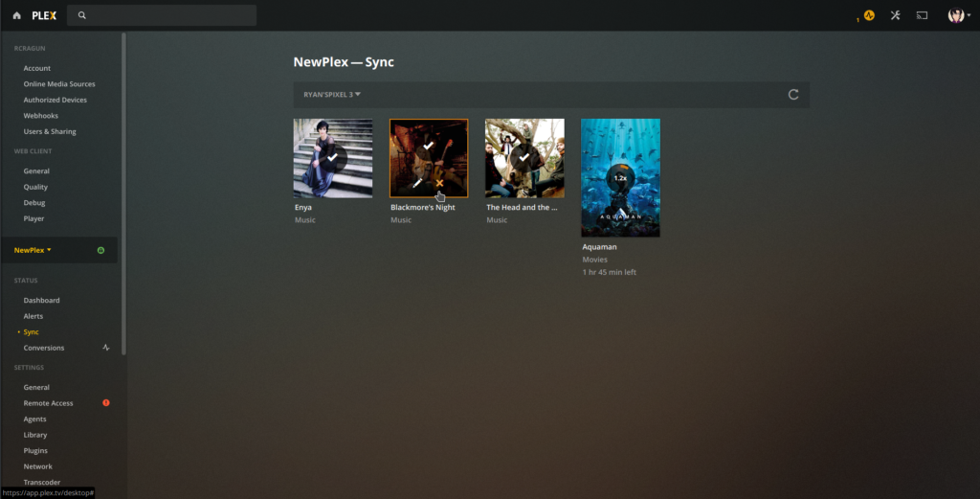Open the cast to device icon

click(922, 15)
